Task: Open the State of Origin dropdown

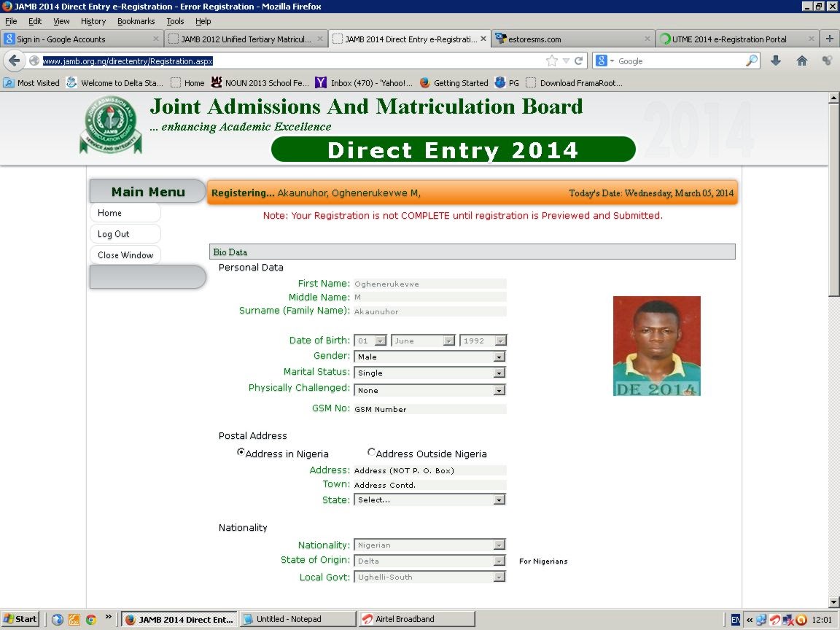Action: point(429,560)
